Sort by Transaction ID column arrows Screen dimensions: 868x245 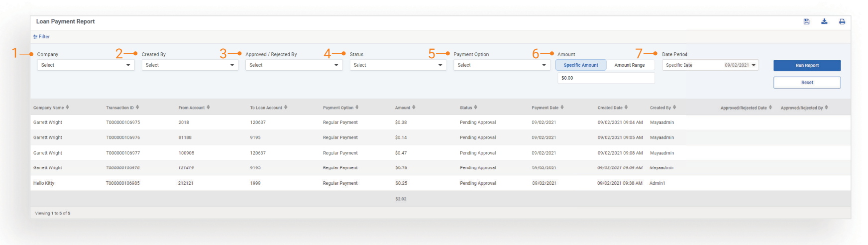[137, 108]
